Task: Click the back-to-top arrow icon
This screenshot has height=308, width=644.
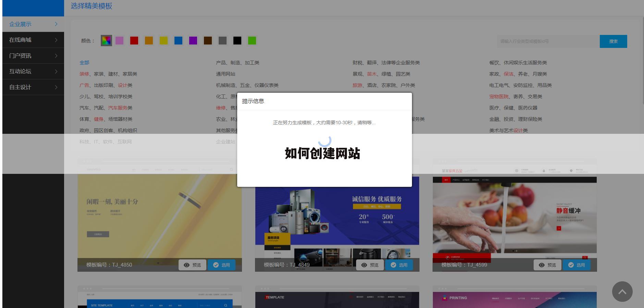Action: [622, 292]
